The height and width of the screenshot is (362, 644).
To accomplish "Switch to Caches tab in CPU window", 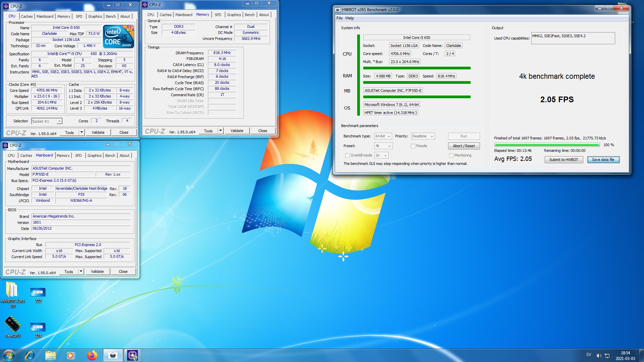I will click(x=27, y=16).
